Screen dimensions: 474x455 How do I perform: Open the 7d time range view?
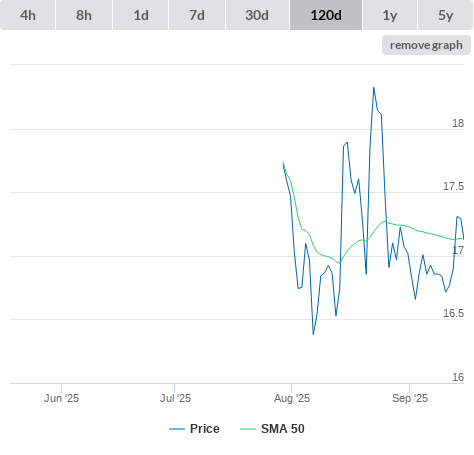coord(197,15)
